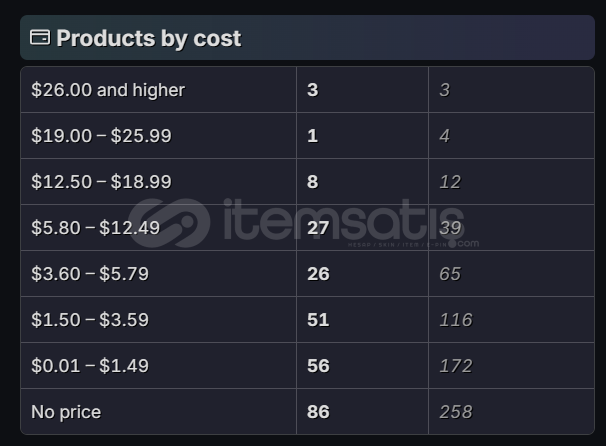Screen dimensions: 606x446
Task: Click the bold product count 26
Action: 318,274
